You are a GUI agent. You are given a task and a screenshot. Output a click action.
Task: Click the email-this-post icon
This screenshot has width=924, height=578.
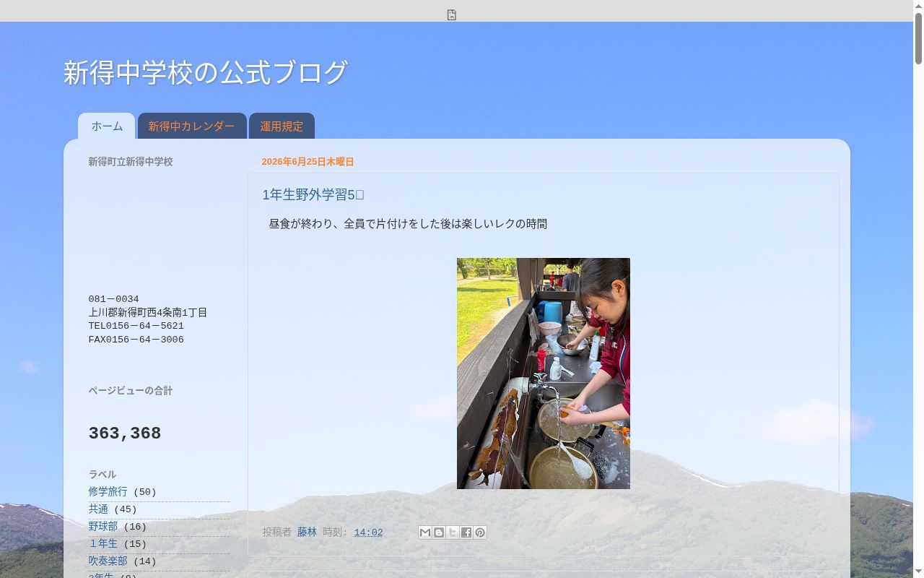coord(425,532)
